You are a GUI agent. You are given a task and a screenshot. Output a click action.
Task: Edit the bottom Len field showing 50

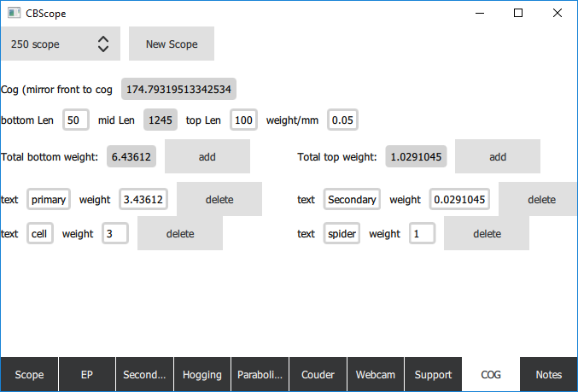click(76, 120)
